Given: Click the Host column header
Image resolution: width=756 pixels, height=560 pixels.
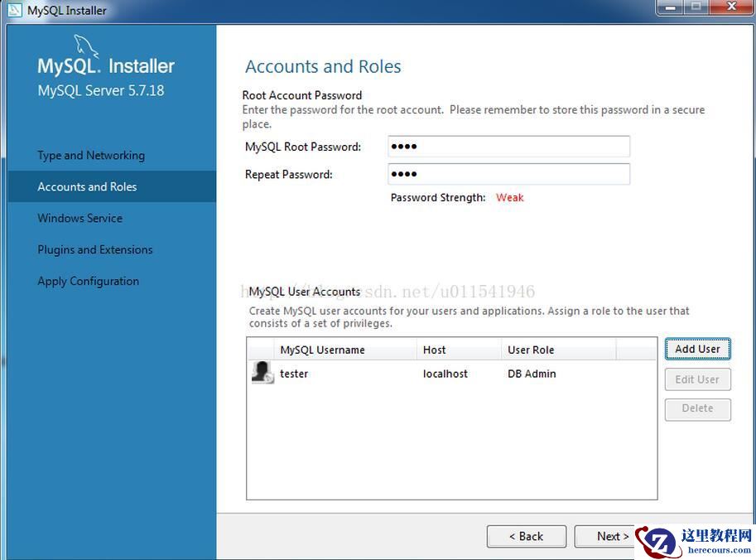Looking at the screenshot, I should (434, 350).
